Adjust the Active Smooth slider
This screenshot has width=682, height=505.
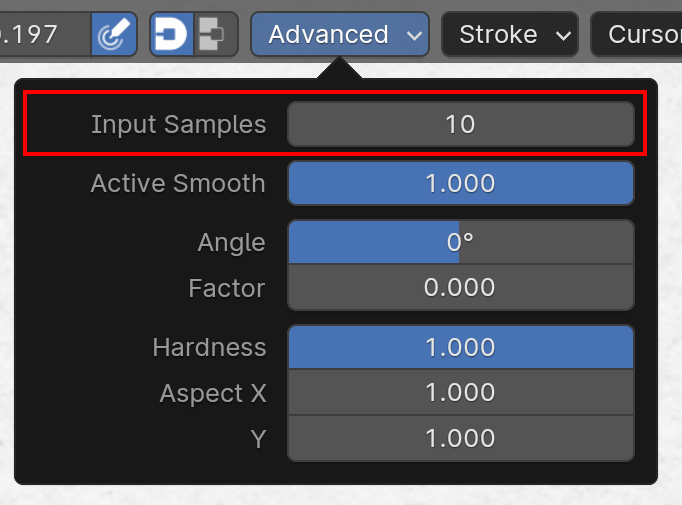pos(461,184)
